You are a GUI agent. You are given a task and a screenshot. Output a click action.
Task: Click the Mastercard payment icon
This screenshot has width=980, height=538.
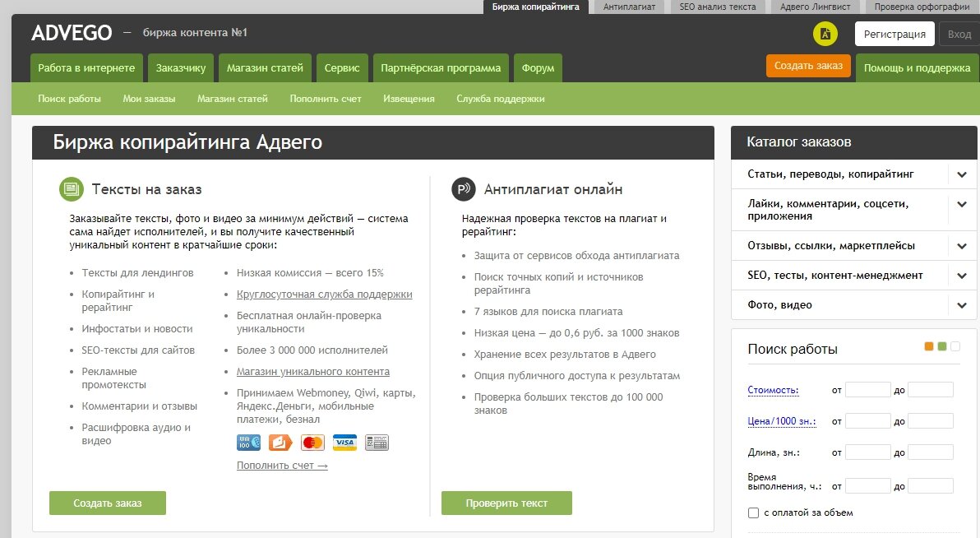click(312, 443)
